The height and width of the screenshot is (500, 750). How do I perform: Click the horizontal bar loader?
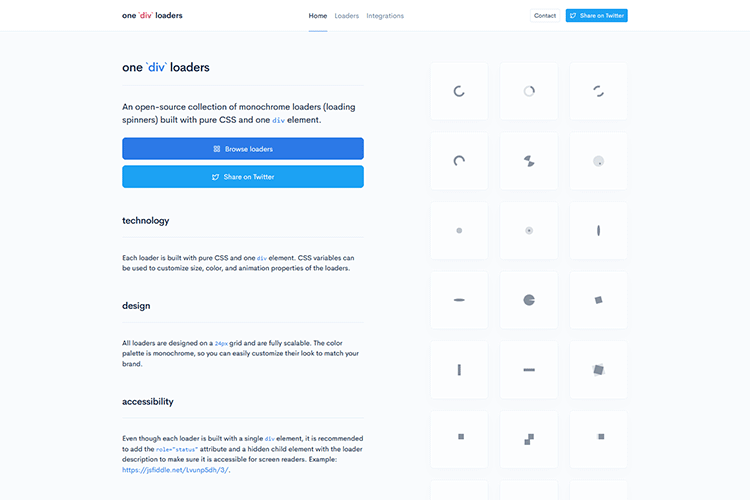tap(528, 370)
